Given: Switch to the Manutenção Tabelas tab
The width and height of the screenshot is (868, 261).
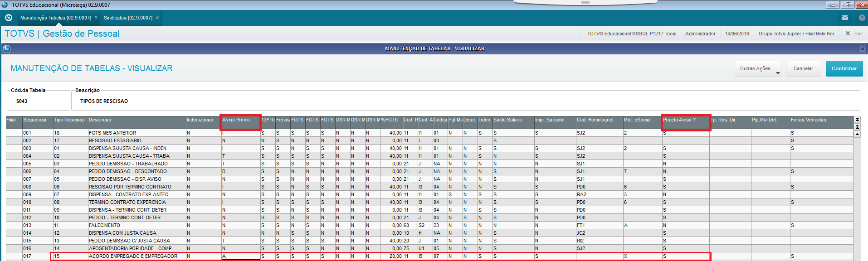Looking at the screenshot, I should click(x=55, y=18).
